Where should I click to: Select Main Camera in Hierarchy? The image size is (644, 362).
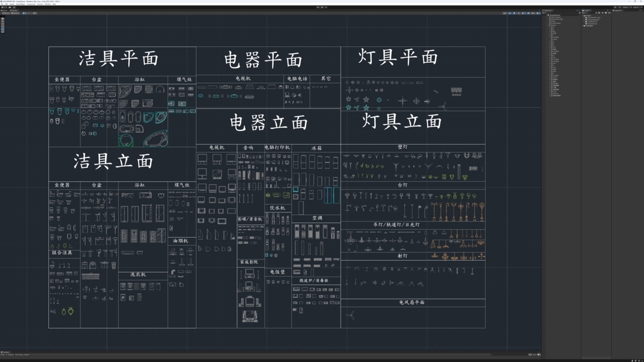click(x=556, y=17)
